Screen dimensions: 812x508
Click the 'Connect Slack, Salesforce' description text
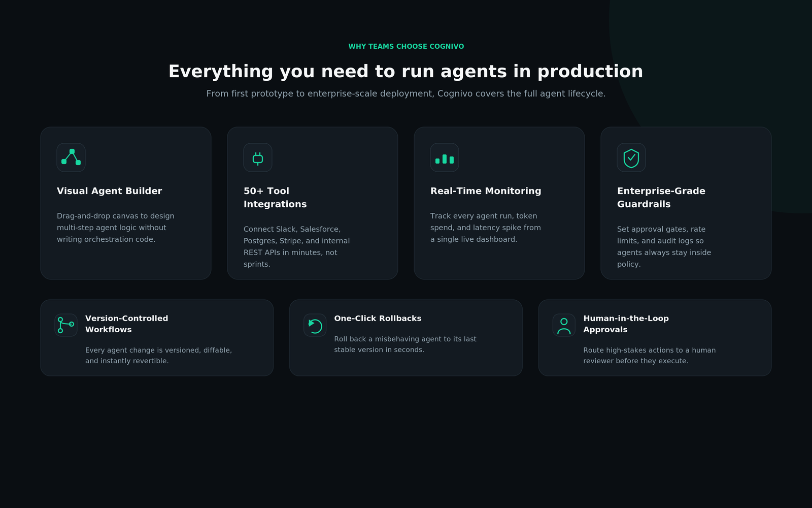(x=296, y=246)
